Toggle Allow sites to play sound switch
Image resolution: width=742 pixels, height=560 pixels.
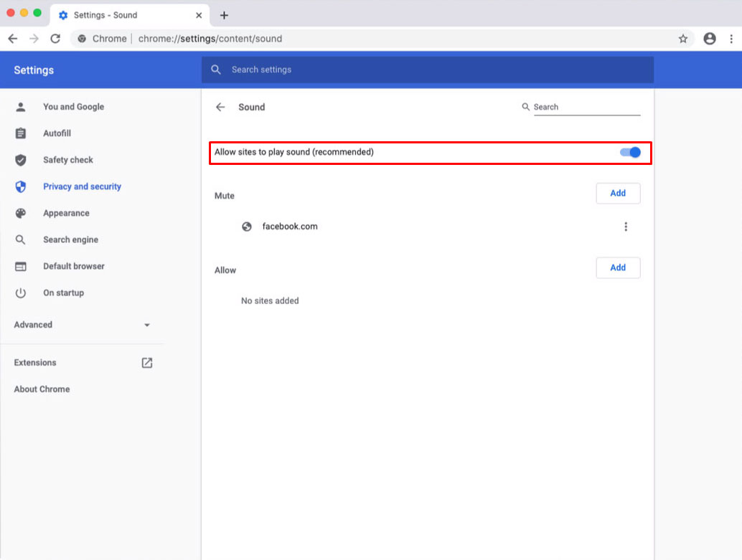pos(630,152)
